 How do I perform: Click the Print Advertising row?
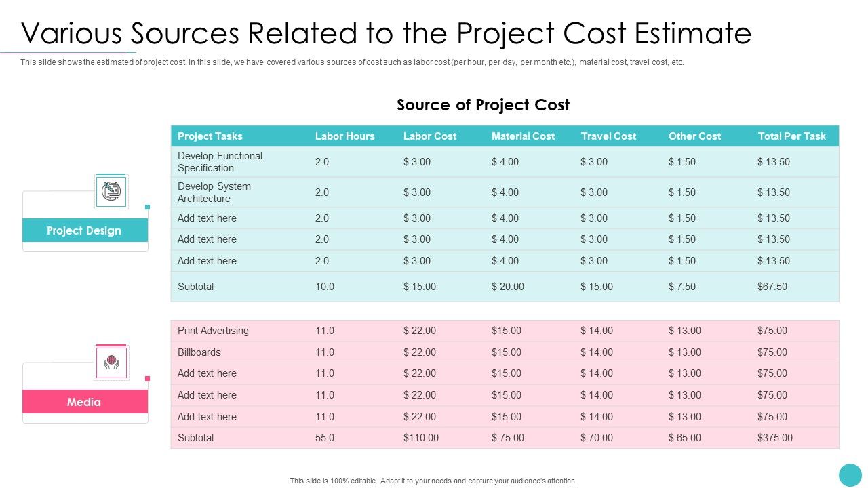(x=211, y=331)
